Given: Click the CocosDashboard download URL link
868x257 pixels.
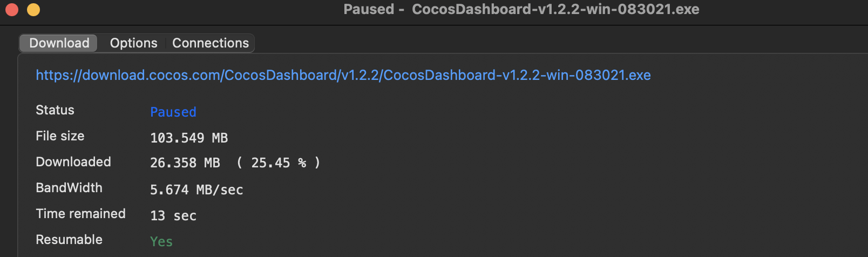Looking at the screenshot, I should (x=343, y=75).
